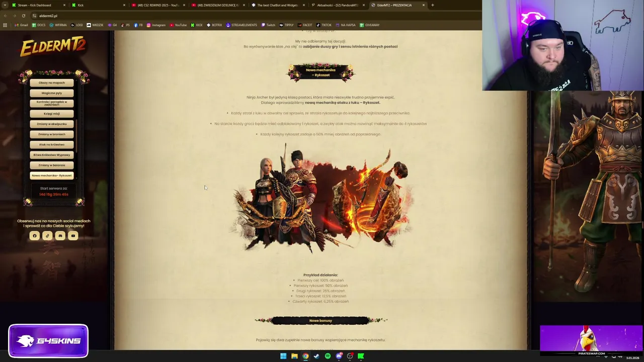Open the BOTRIX bookmark

point(214,25)
